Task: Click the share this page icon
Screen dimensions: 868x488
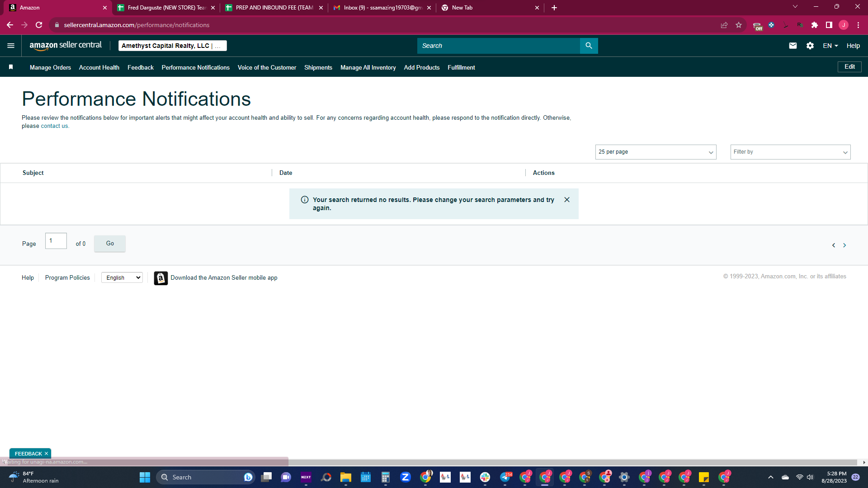Action: 724,25
